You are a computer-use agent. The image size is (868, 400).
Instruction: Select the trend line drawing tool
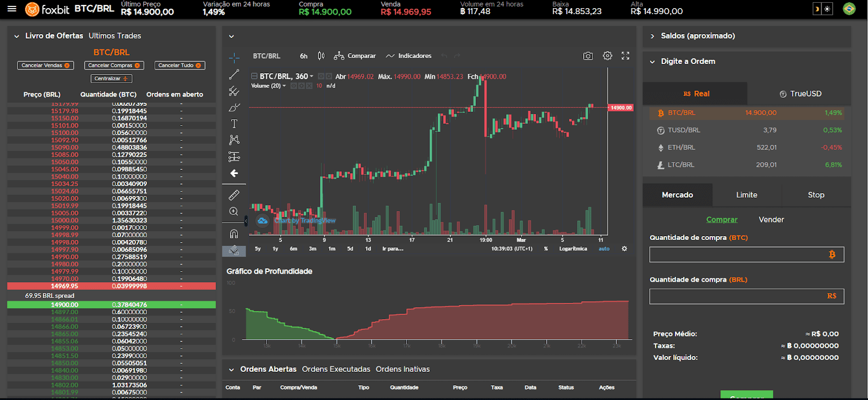234,74
